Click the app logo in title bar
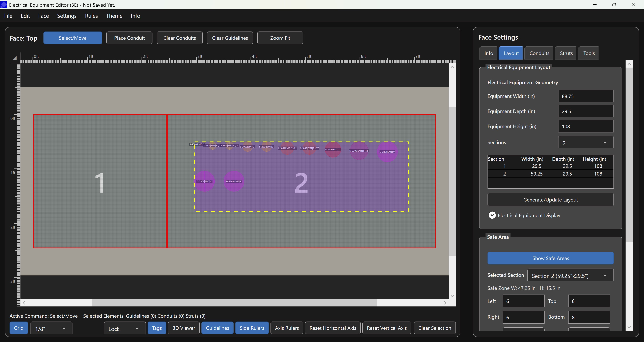Screen dimensions: 644x342 (4, 5)
